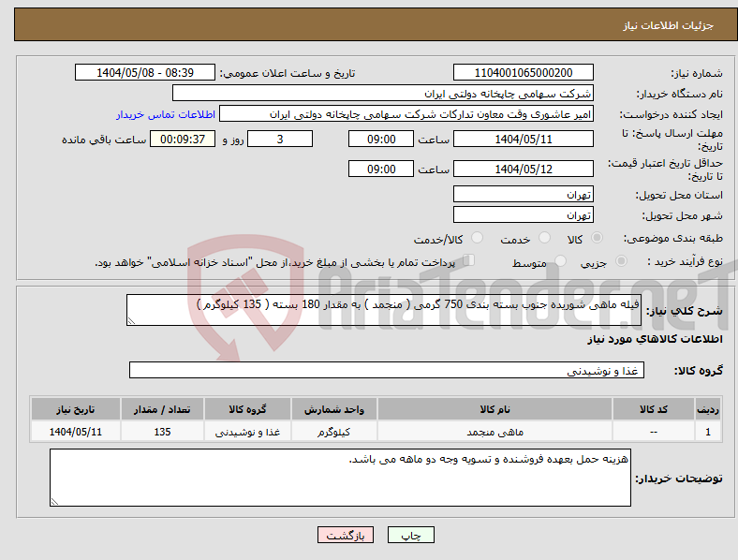Open the اطلاعات تماس خریدار link
Screen dimensions: 738x560
(166, 114)
